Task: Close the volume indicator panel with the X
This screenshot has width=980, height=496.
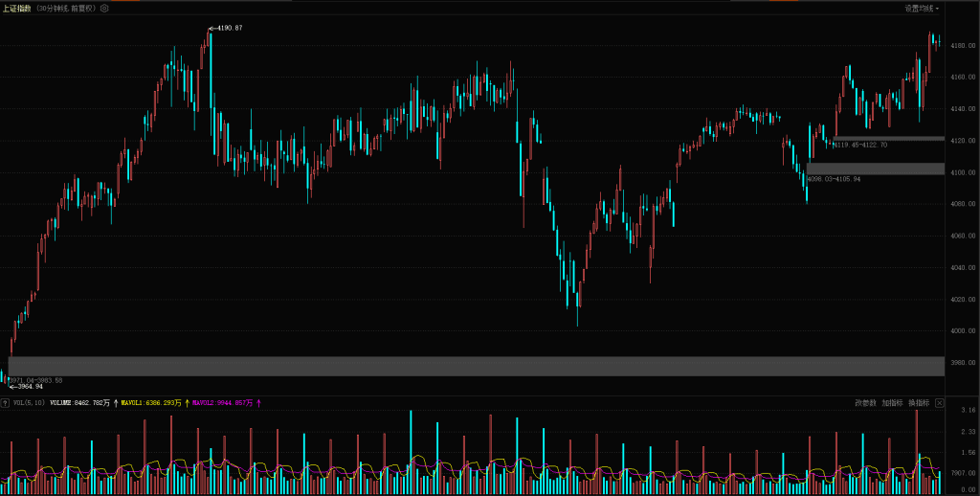Action: [x=939, y=403]
